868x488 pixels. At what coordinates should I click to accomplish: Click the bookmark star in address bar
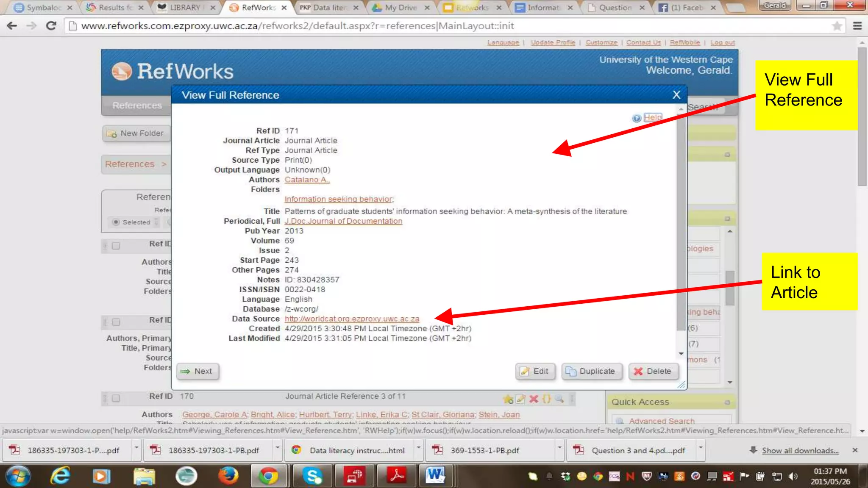coord(837,26)
